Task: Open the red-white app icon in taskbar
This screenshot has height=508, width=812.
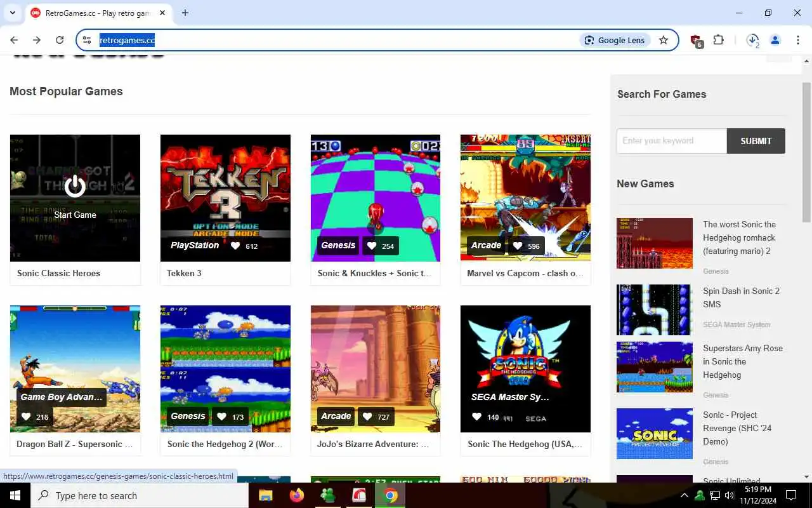Action: pyautogui.click(x=359, y=495)
